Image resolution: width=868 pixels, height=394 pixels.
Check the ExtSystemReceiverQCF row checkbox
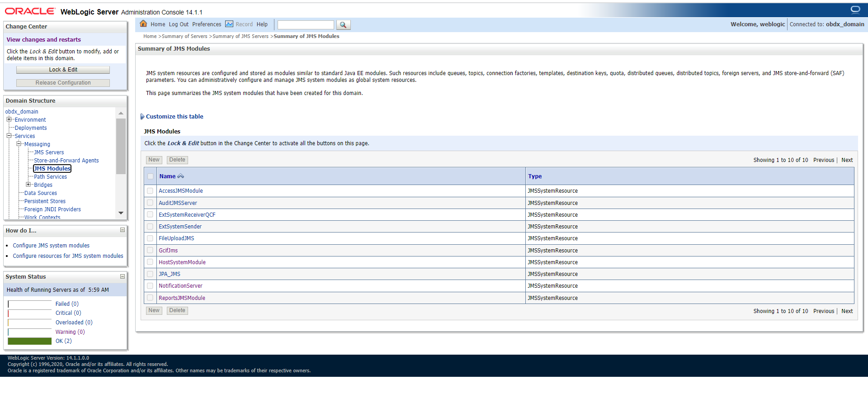click(x=150, y=214)
